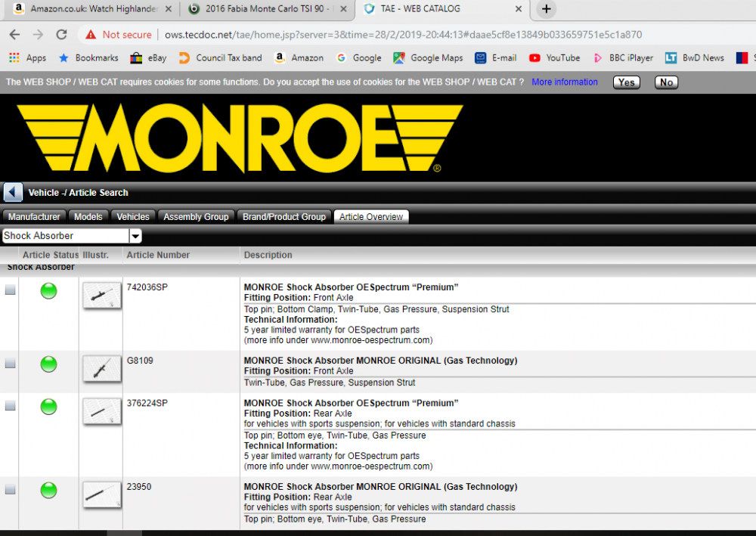Viewport: 756px width, 536px height.
Task: Open More information cookie link
Action: 565,82
